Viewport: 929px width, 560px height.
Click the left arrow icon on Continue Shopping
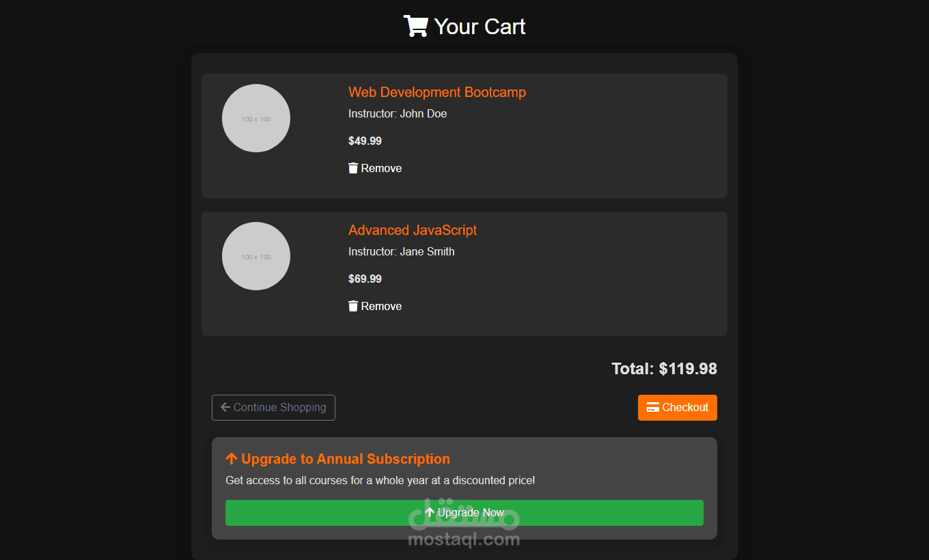coord(224,407)
